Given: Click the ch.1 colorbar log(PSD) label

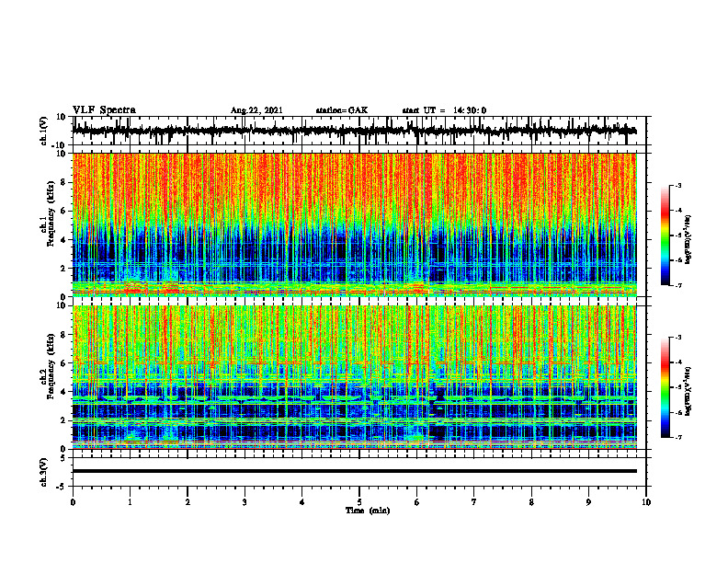Looking at the screenshot, I should [x=688, y=239].
